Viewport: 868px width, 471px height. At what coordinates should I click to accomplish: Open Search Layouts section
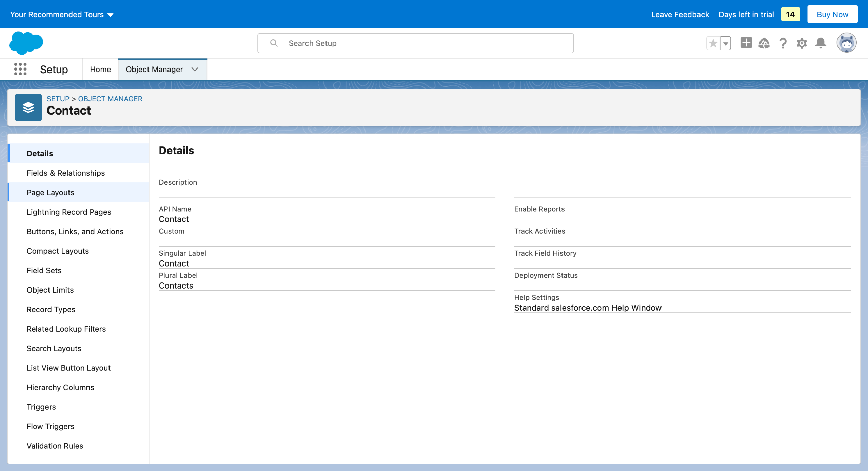pos(78,348)
